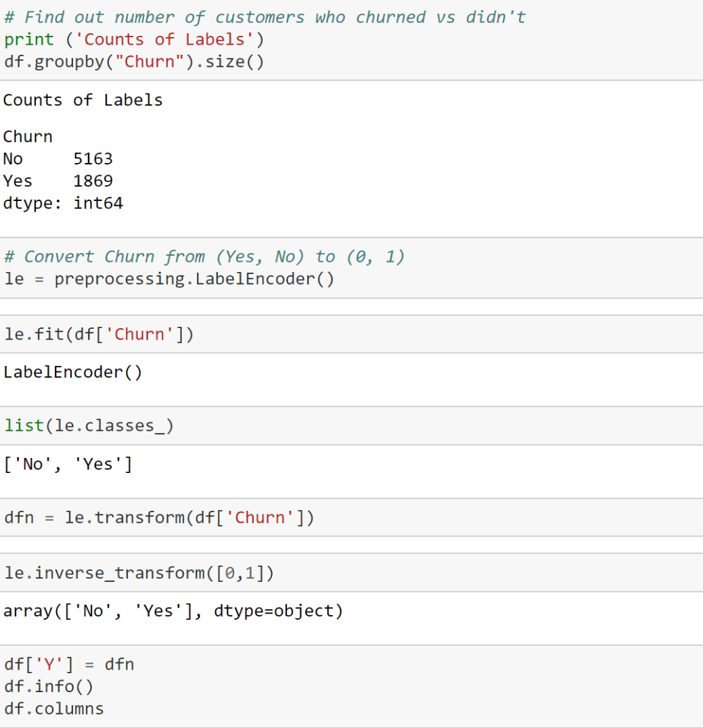Click the 'Counts of Labels' output text
The width and height of the screenshot is (703, 728).
point(83,100)
